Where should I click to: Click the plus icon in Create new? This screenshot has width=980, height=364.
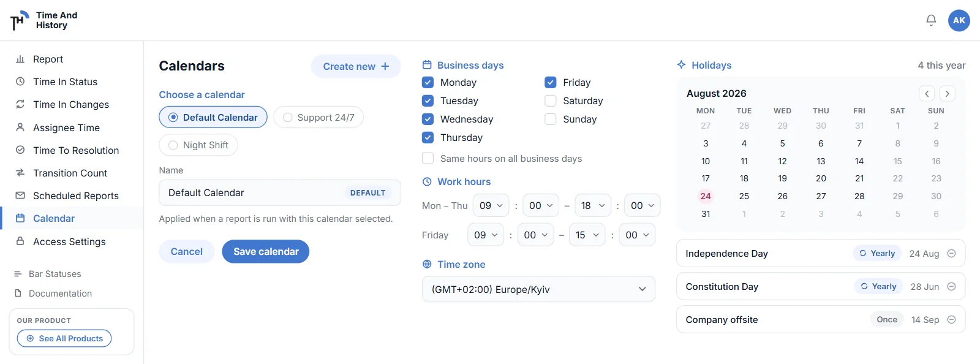tap(385, 66)
